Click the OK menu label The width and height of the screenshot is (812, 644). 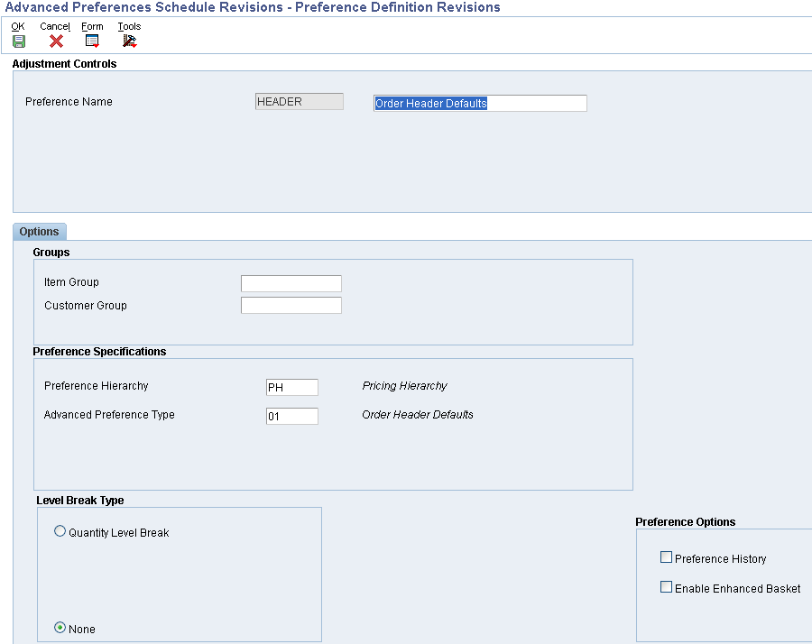tap(18, 26)
